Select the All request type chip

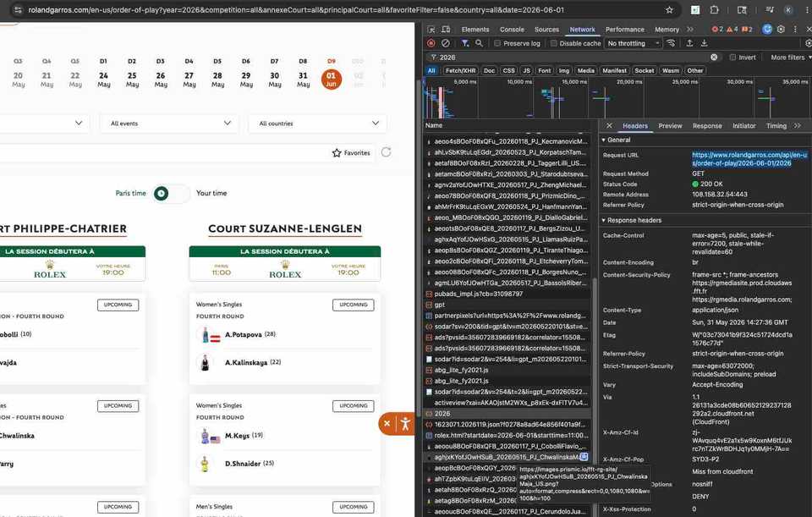click(431, 70)
